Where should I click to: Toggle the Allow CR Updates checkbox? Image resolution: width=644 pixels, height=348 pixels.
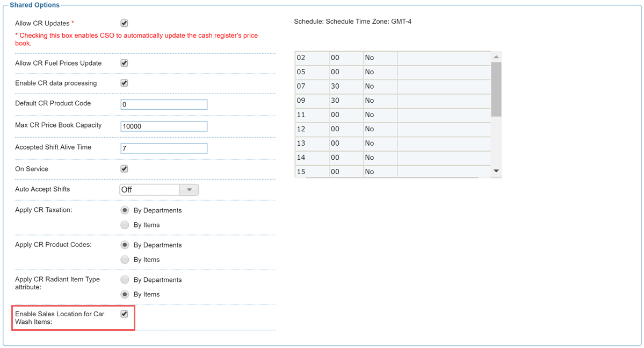(x=124, y=24)
